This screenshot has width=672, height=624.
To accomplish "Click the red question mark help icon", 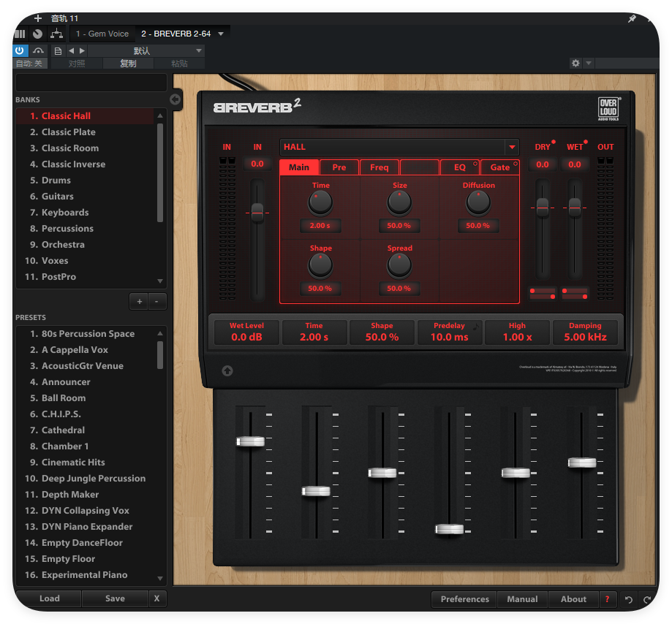I will (607, 599).
